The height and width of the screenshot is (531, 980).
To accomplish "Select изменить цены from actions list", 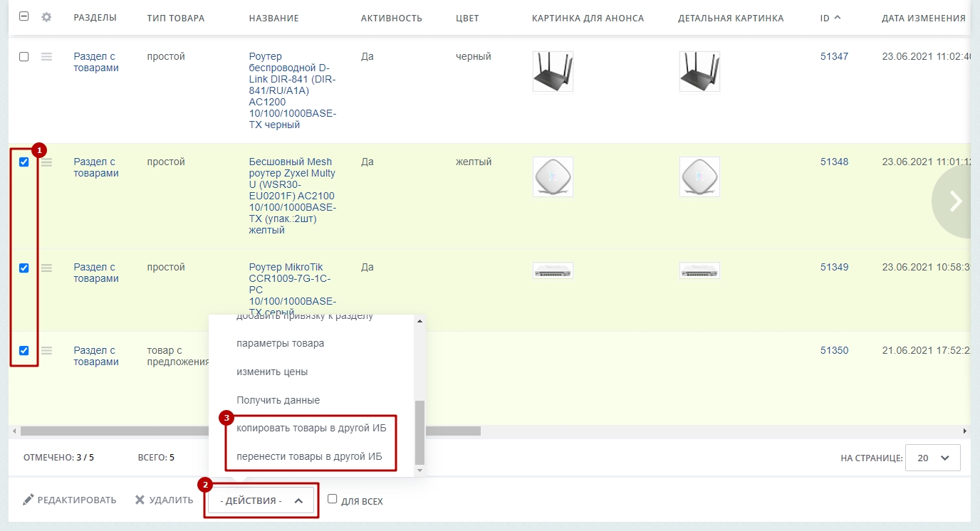I will point(272,372).
